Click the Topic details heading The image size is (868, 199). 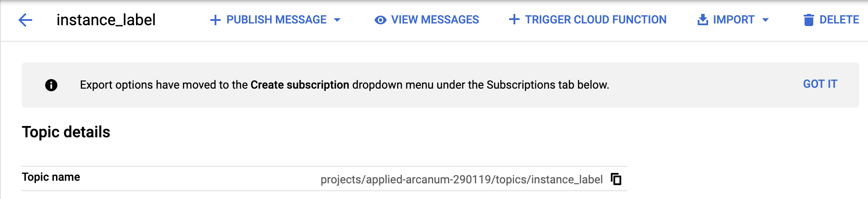click(x=66, y=132)
